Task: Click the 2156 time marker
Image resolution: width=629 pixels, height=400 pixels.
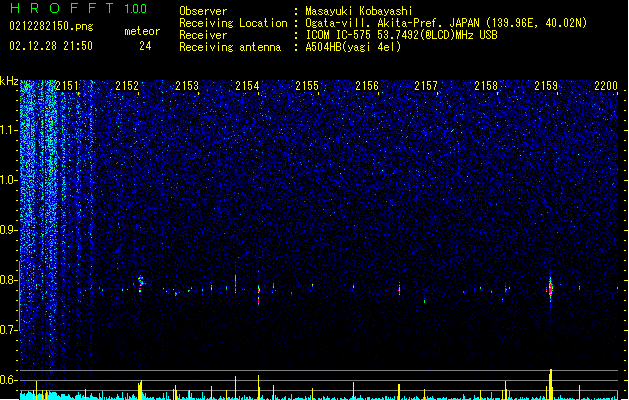Action: click(367, 86)
